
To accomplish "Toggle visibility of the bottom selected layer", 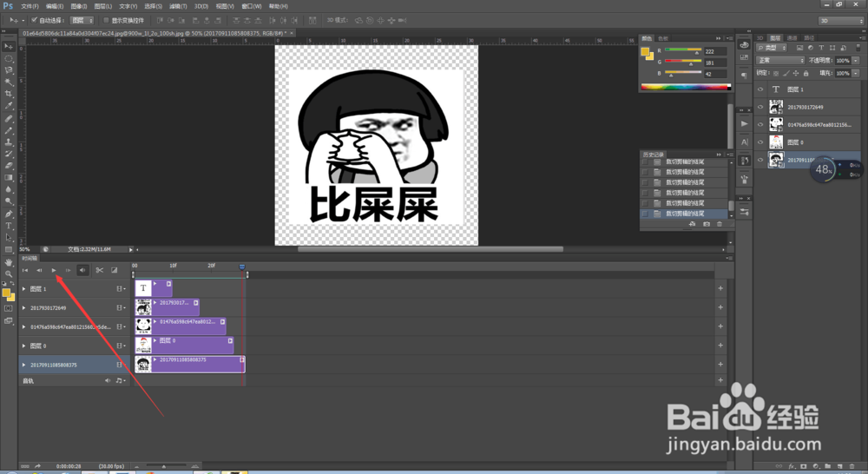I will 760,160.
